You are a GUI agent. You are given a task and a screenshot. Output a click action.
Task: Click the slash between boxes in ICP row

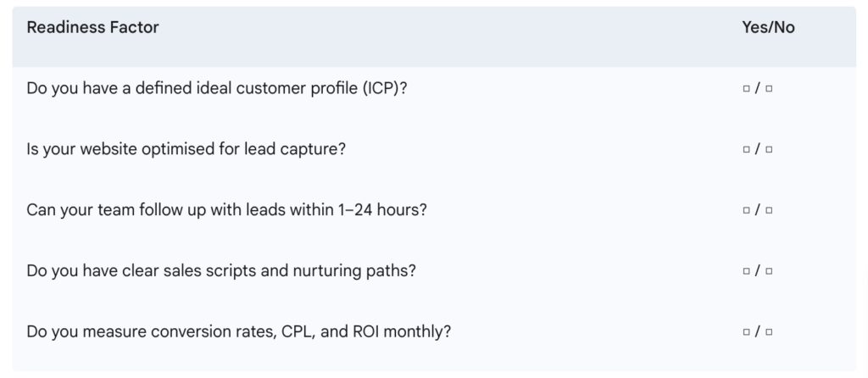[758, 88]
